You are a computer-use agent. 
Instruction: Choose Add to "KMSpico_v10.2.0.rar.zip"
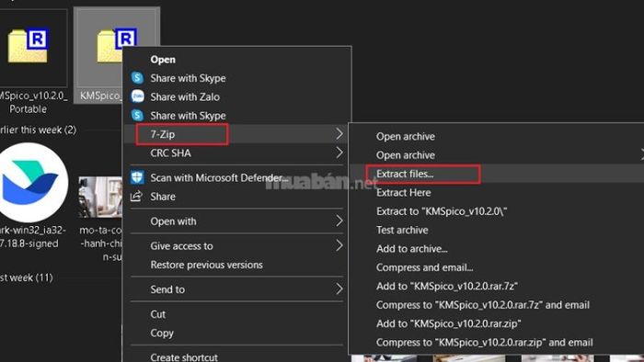(x=497, y=324)
